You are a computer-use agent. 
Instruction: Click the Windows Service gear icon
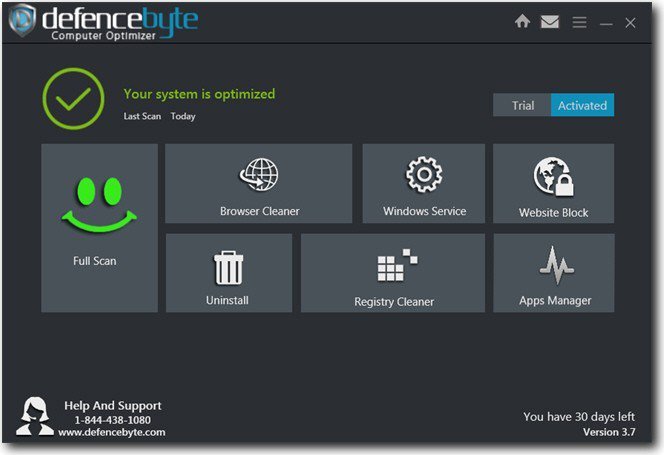pos(424,174)
